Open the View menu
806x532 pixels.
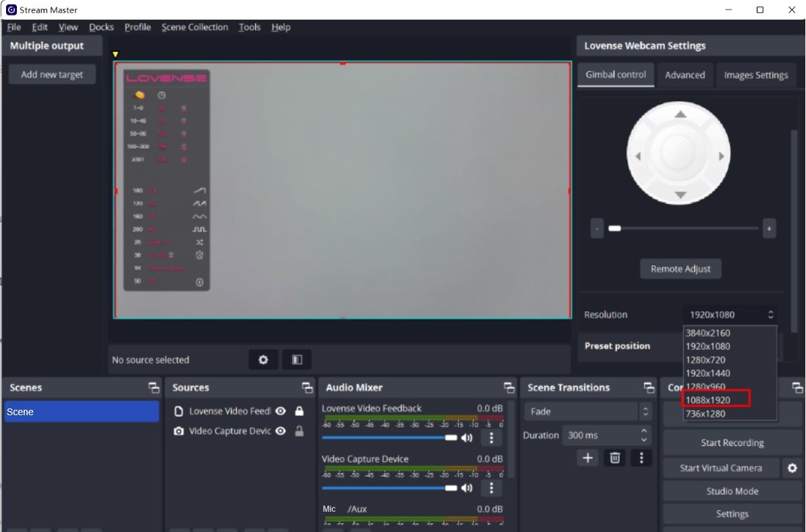click(x=68, y=27)
